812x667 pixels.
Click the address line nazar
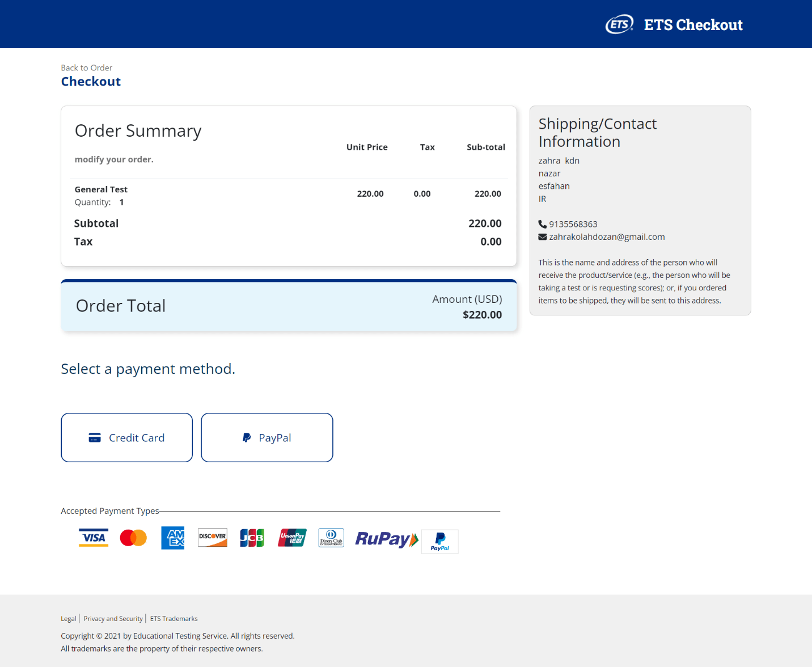click(x=549, y=174)
